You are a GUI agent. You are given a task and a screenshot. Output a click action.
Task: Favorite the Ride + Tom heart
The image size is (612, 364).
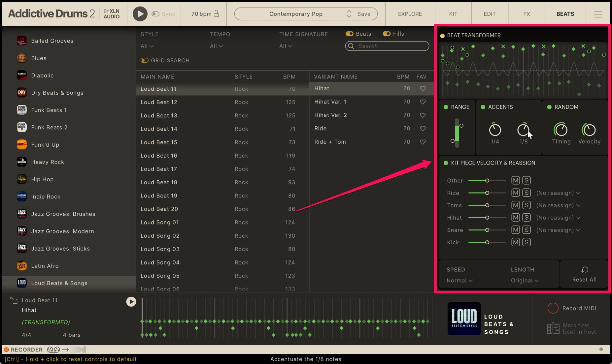pyautogui.click(x=423, y=142)
